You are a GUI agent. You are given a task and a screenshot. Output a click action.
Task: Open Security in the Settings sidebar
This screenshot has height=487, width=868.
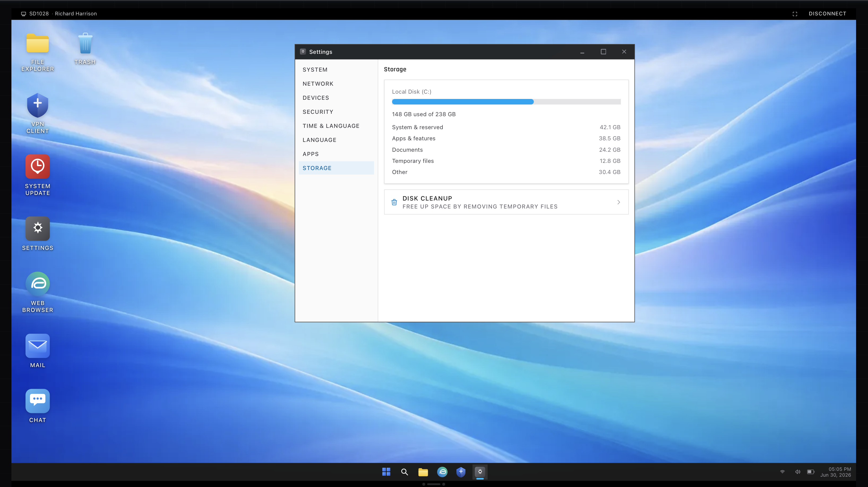(336, 112)
